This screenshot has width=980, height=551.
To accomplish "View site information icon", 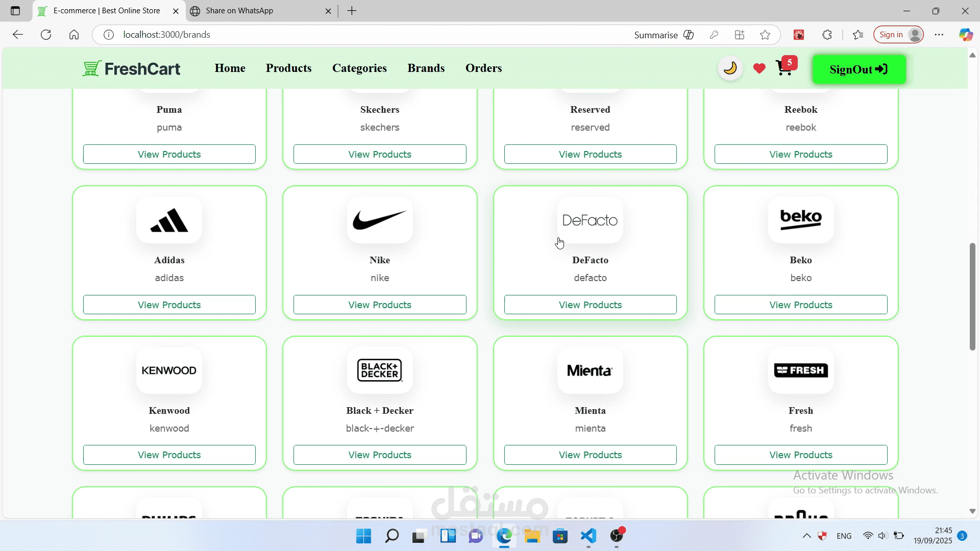I will click(109, 35).
